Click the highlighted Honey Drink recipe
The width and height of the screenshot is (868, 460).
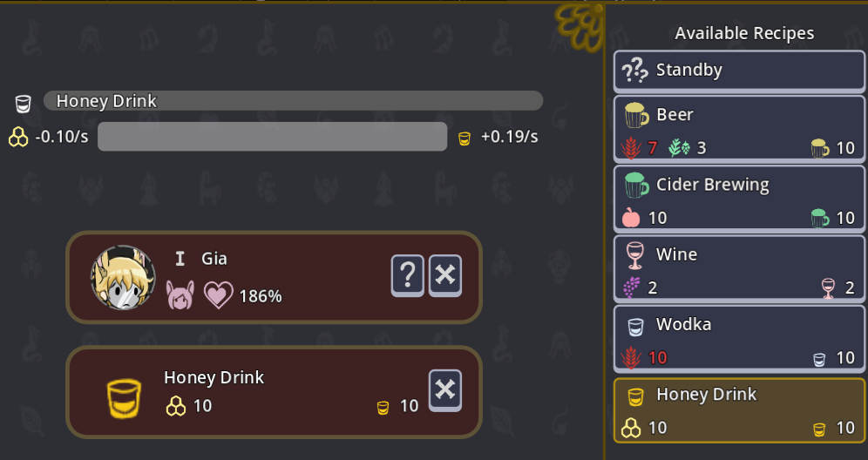point(739,409)
